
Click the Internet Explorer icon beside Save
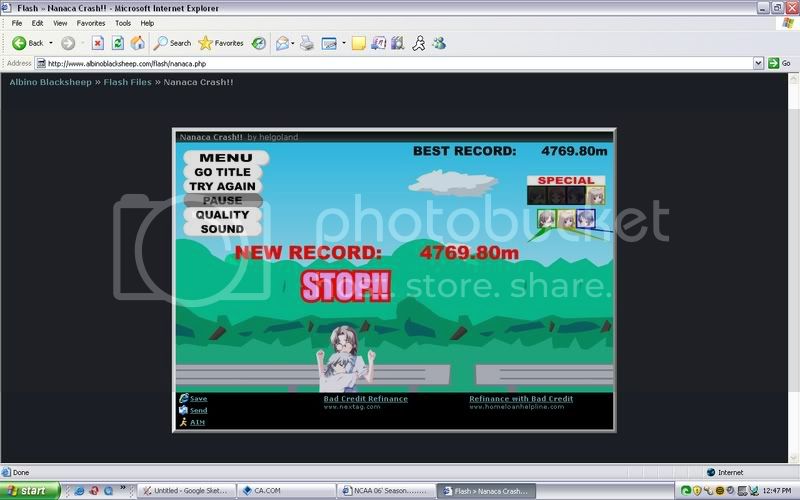(x=184, y=398)
